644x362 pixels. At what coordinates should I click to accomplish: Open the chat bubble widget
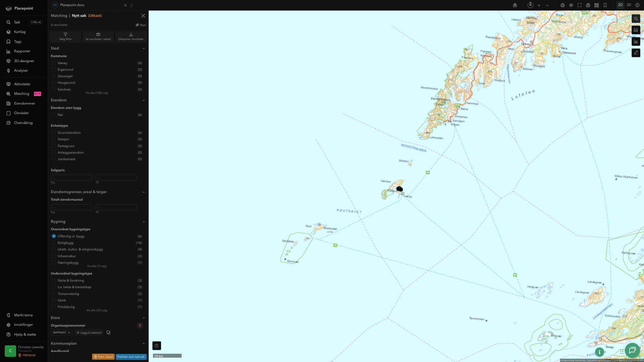(x=632, y=350)
